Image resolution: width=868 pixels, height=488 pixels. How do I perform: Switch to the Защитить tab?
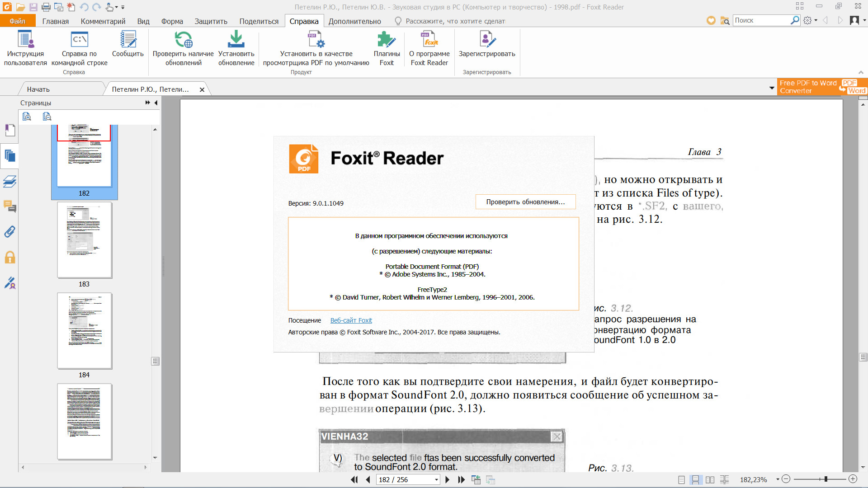(211, 21)
